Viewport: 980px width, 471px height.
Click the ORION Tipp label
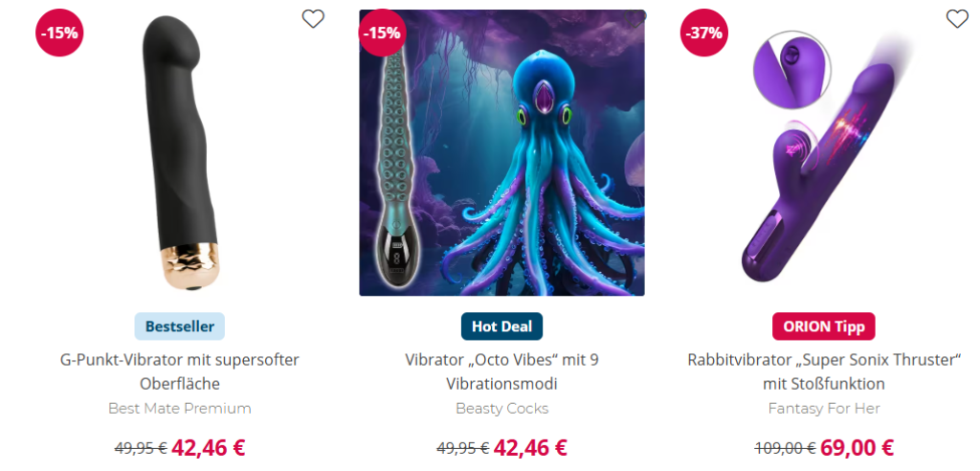824,325
